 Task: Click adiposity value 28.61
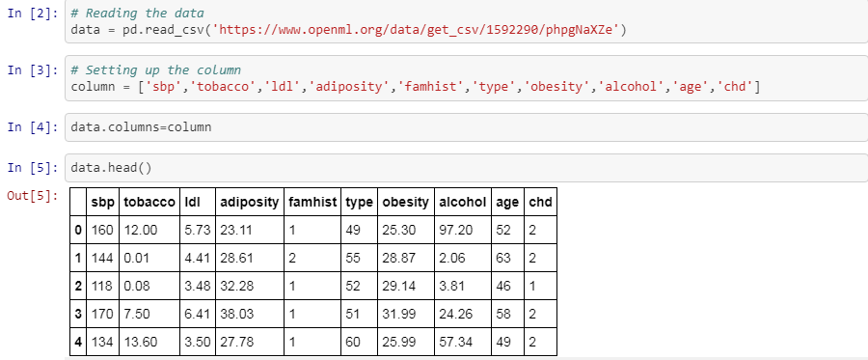pos(236,258)
